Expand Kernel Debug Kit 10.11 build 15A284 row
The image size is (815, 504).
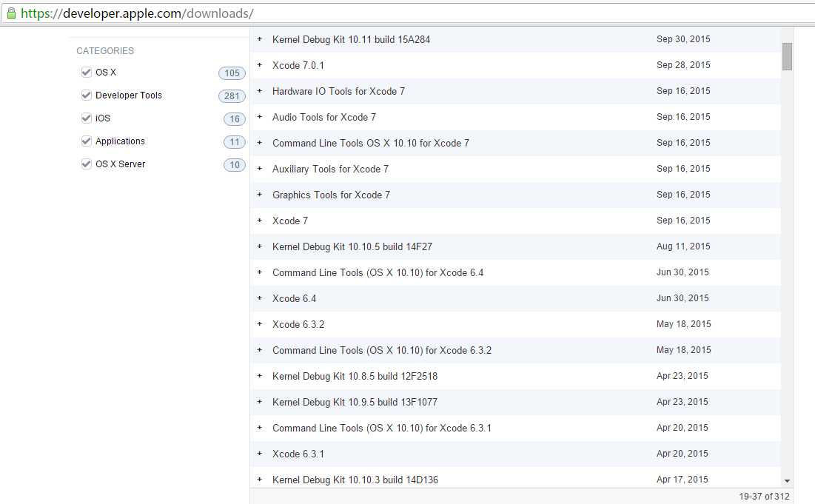pos(259,39)
